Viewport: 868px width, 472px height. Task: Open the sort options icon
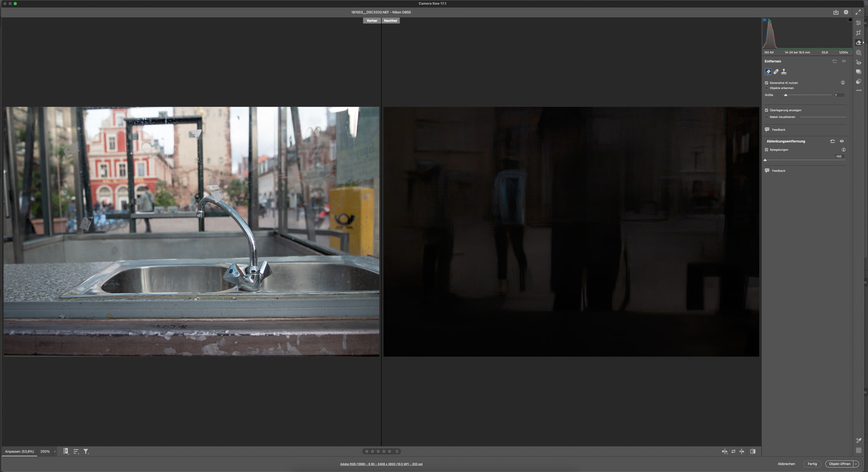click(x=76, y=451)
